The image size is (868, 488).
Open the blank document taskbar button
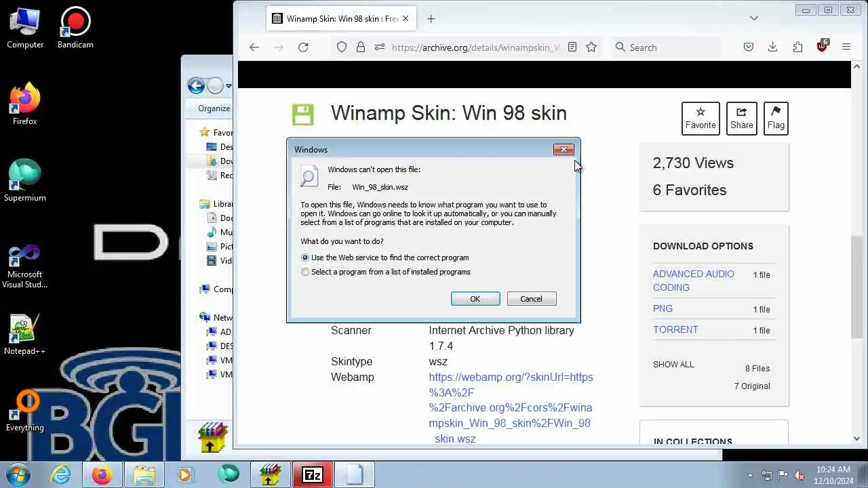pyautogui.click(x=355, y=474)
